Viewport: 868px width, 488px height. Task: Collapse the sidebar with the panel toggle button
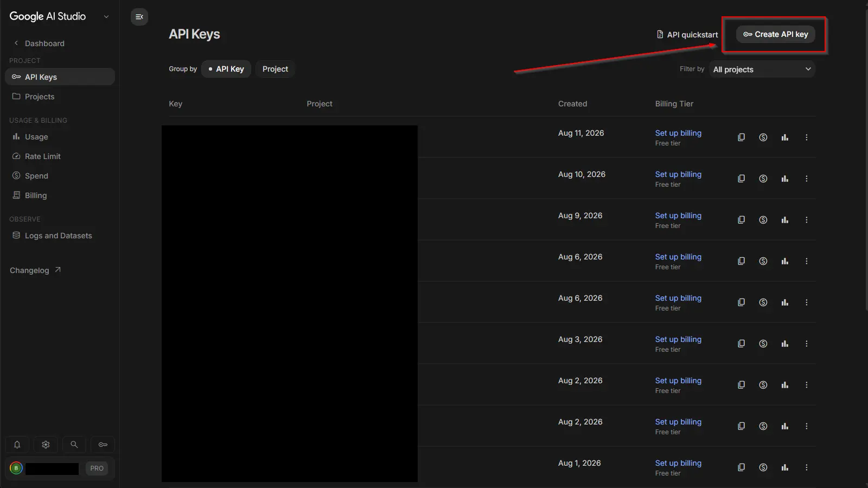[x=139, y=17]
